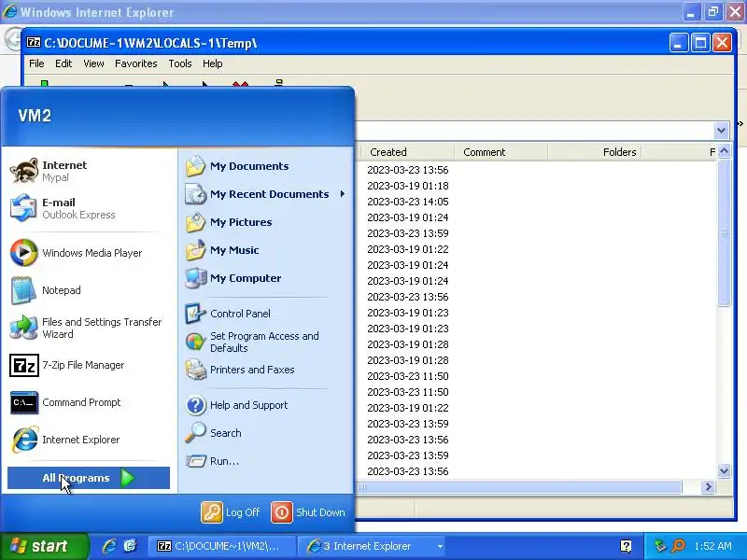Viewport: 747px width, 560px height.
Task: Open 7-Zip Help menu
Action: [x=213, y=63]
